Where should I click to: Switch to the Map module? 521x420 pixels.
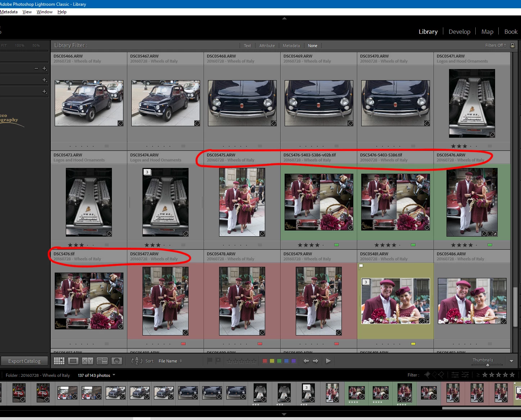(487, 32)
